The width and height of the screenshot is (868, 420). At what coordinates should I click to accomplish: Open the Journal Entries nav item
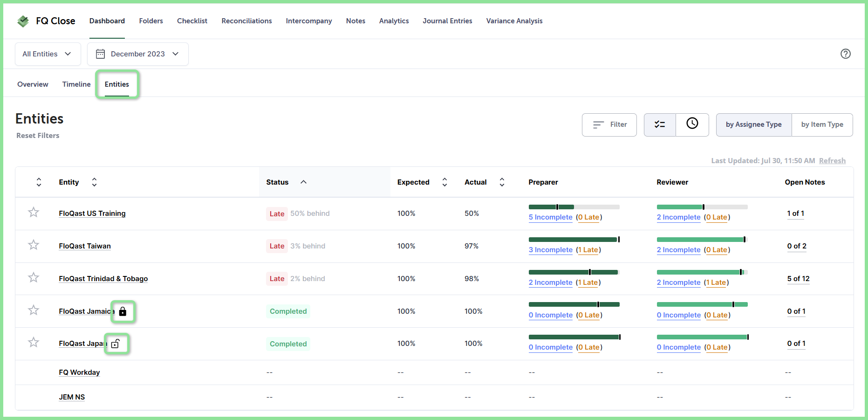[x=447, y=21]
